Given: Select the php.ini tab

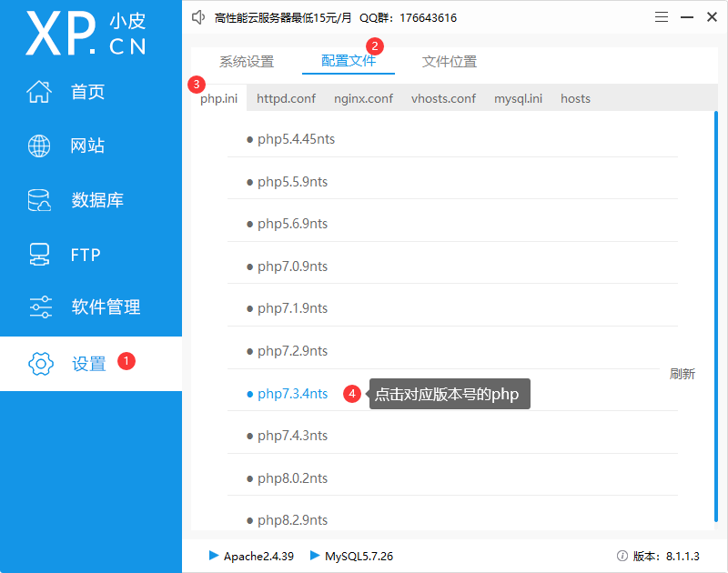Looking at the screenshot, I should click(x=218, y=98).
